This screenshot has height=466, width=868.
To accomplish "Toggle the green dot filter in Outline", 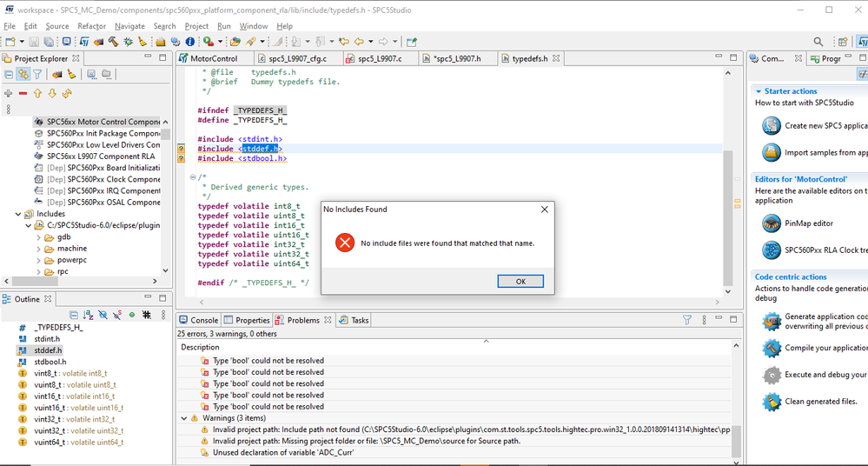I will [132, 315].
